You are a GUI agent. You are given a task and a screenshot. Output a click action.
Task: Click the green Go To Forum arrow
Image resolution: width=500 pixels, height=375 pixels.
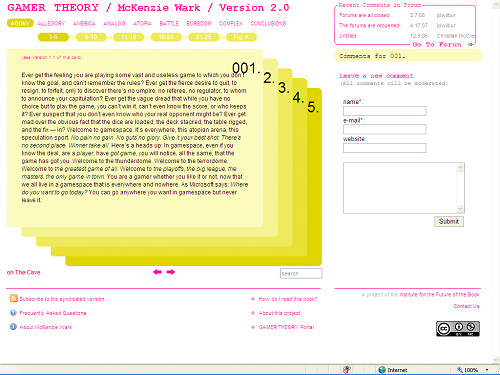tap(470, 44)
